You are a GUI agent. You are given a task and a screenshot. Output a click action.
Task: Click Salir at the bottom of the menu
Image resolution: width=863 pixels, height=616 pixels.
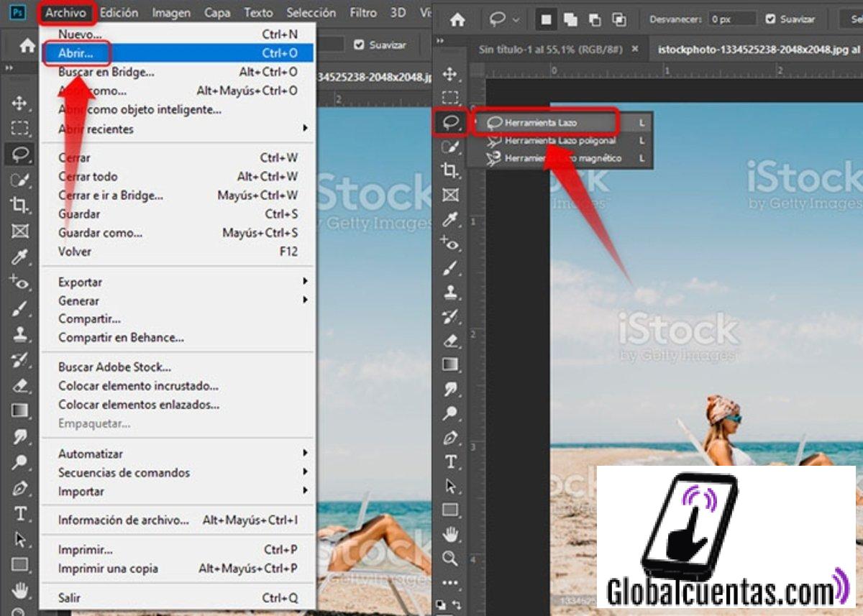click(x=176, y=597)
